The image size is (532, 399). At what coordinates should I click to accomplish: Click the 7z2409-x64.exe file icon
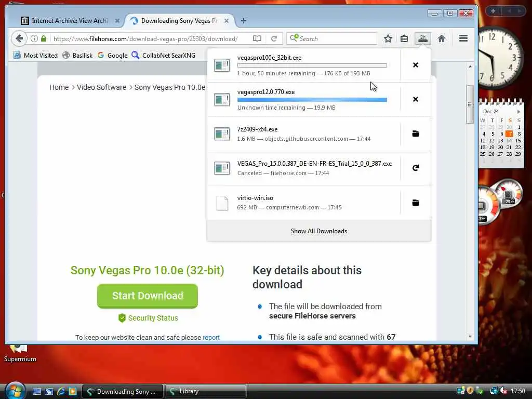222,134
